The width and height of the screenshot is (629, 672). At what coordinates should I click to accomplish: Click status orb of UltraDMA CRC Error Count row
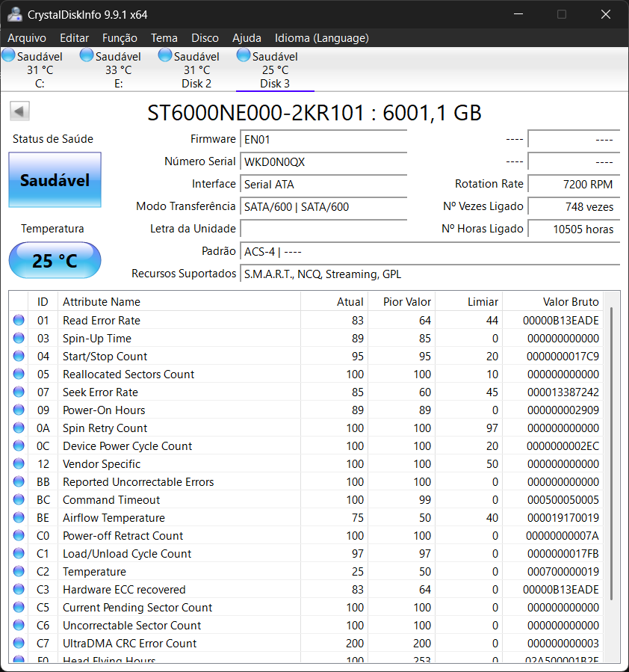pyautogui.click(x=19, y=643)
